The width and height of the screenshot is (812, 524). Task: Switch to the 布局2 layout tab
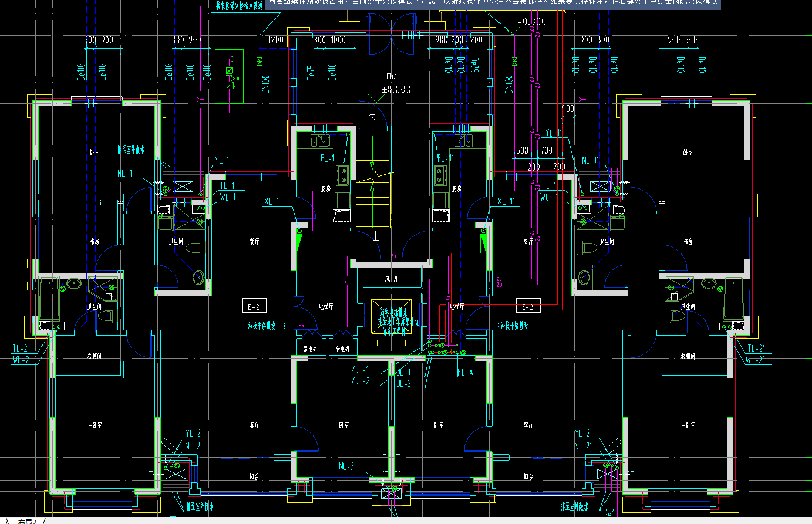[28, 521]
